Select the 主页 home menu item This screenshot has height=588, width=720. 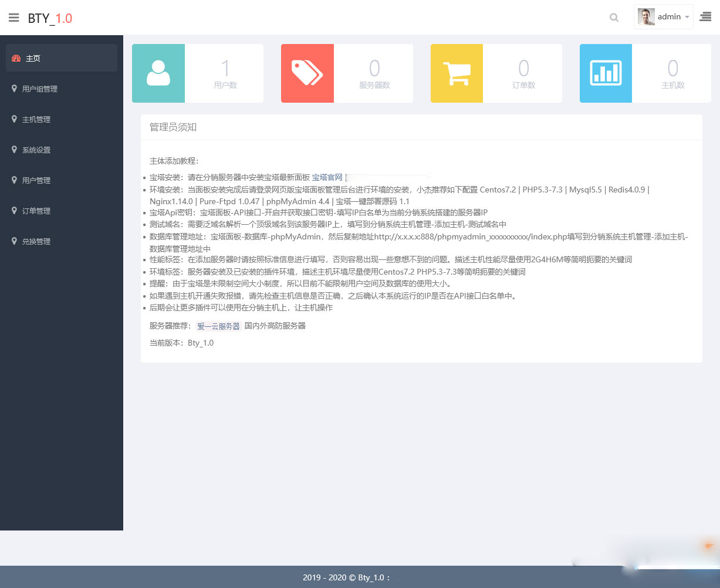[62, 58]
